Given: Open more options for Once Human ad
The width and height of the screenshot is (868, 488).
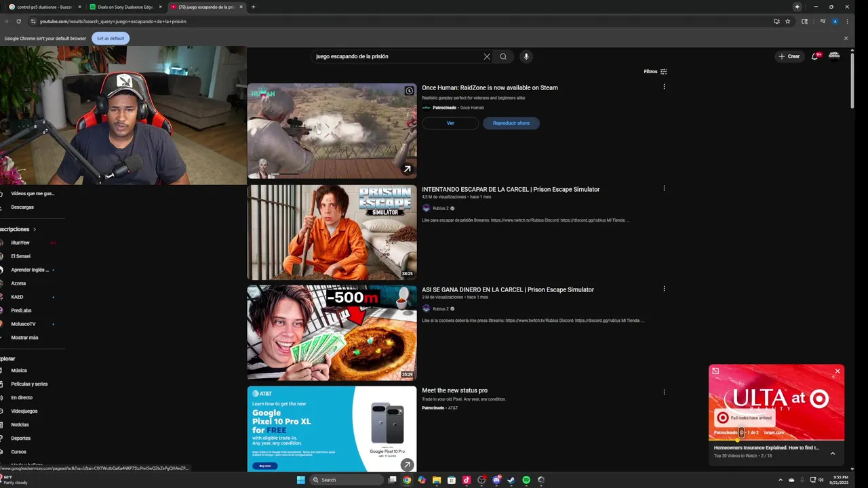Looking at the screenshot, I should pyautogui.click(x=664, y=86).
